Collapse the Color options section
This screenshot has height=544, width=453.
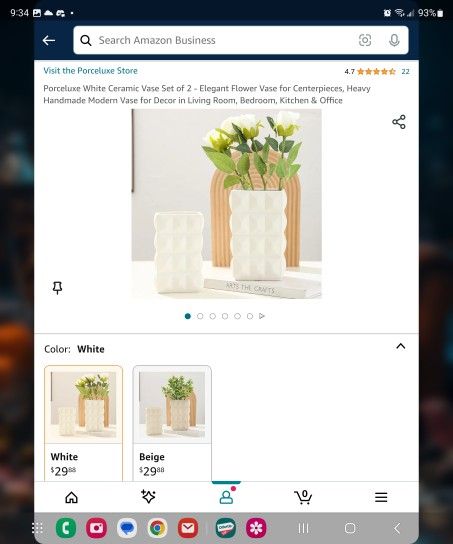pos(401,346)
